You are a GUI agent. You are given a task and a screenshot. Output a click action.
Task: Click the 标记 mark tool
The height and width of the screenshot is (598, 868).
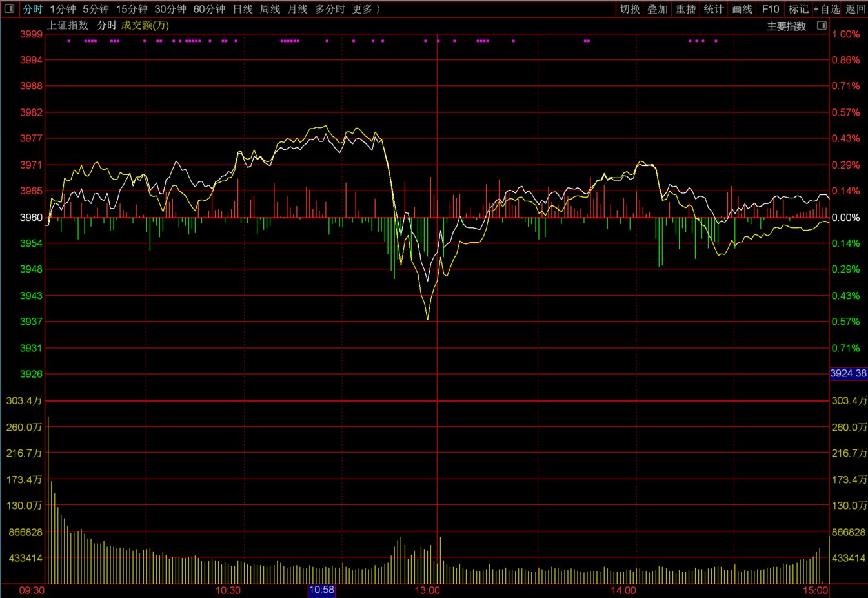pyautogui.click(x=798, y=9)
